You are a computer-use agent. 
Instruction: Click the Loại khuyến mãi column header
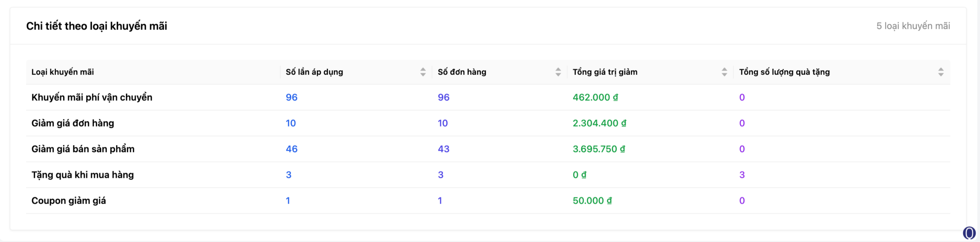click(63, 72)
